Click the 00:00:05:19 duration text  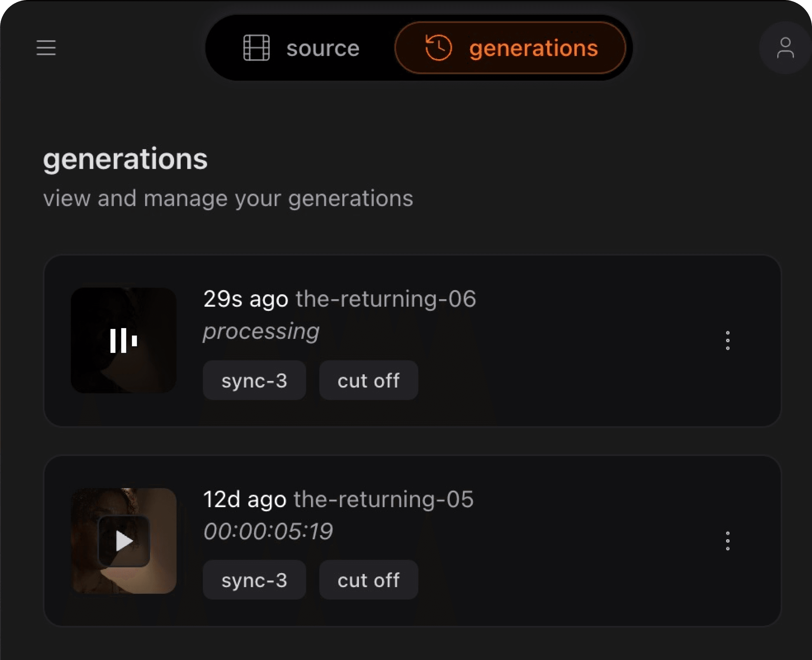[x=268, y=531]
